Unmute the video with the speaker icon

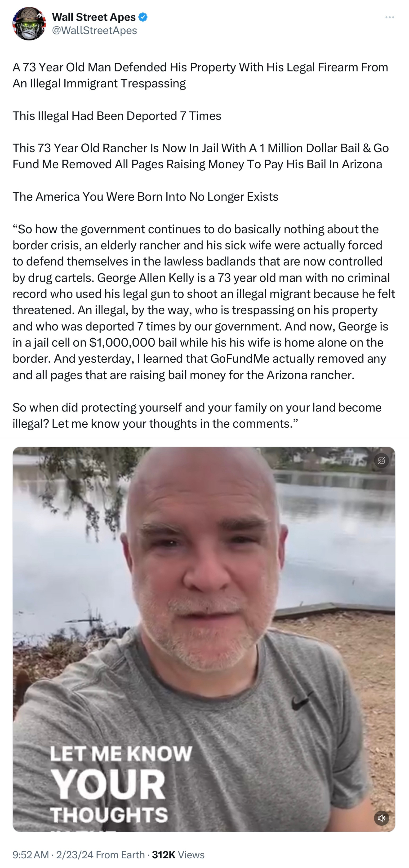tap(381, 818)
